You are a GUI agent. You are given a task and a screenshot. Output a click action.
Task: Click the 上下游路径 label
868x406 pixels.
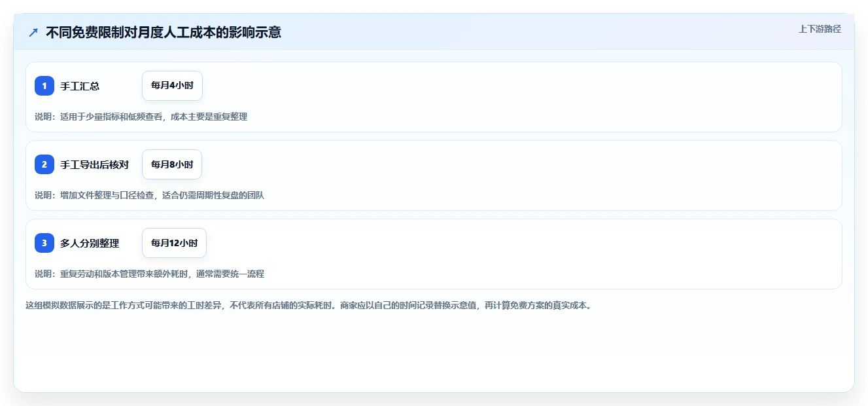[820, 29]
